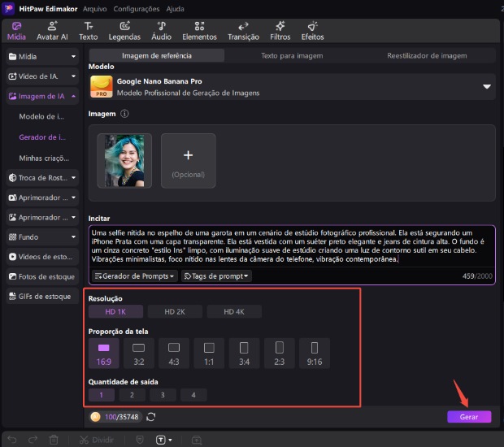Switch to the Texto para imagem tab

coord(292,56)
